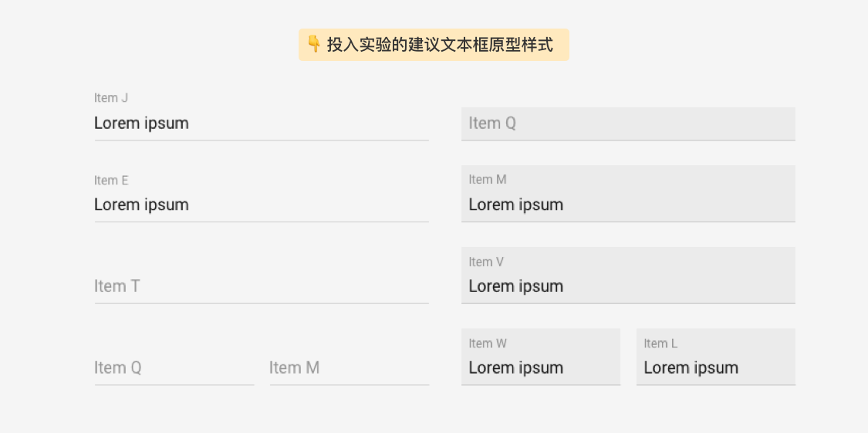868x433 pixels.
Task: Click 'Lorem ipsum' in the Item L field
Action: point(691,368)
